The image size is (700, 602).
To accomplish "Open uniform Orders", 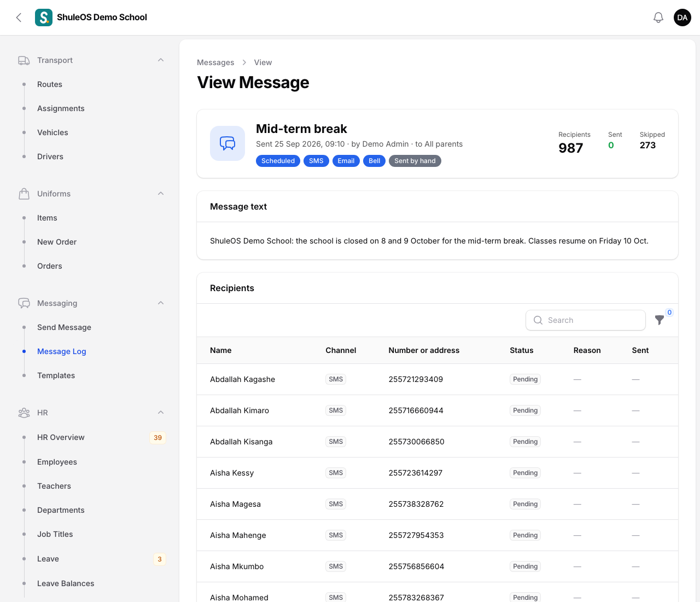I will [x=50, y=266].
